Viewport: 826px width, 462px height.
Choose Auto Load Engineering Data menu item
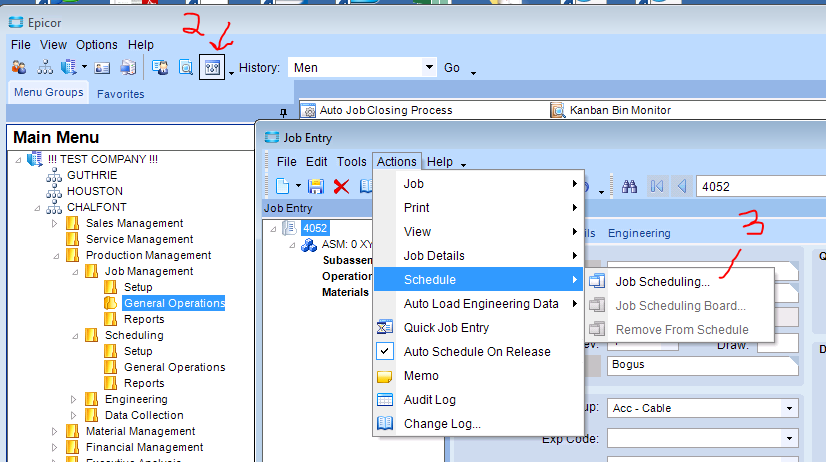tap(478, 304)
